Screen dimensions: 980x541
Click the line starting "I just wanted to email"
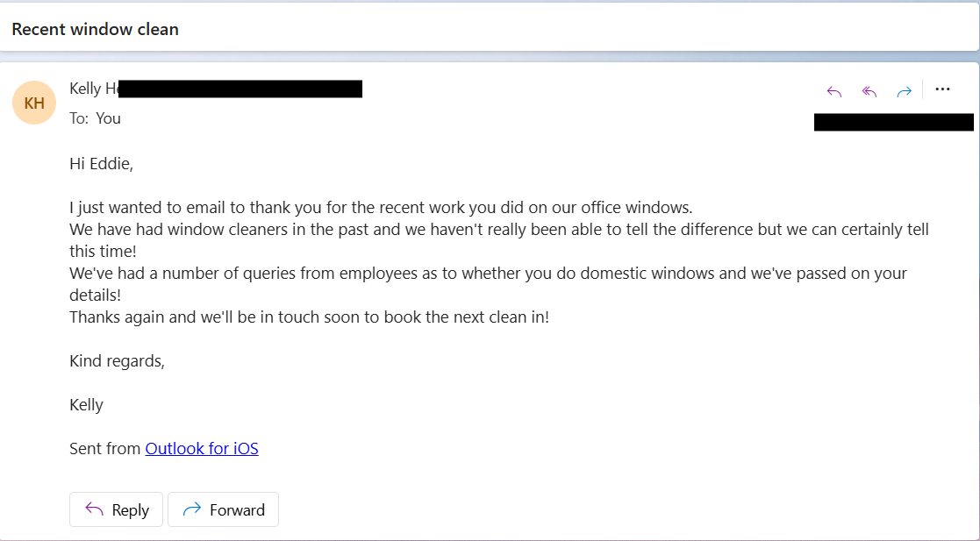pos(381,208)
